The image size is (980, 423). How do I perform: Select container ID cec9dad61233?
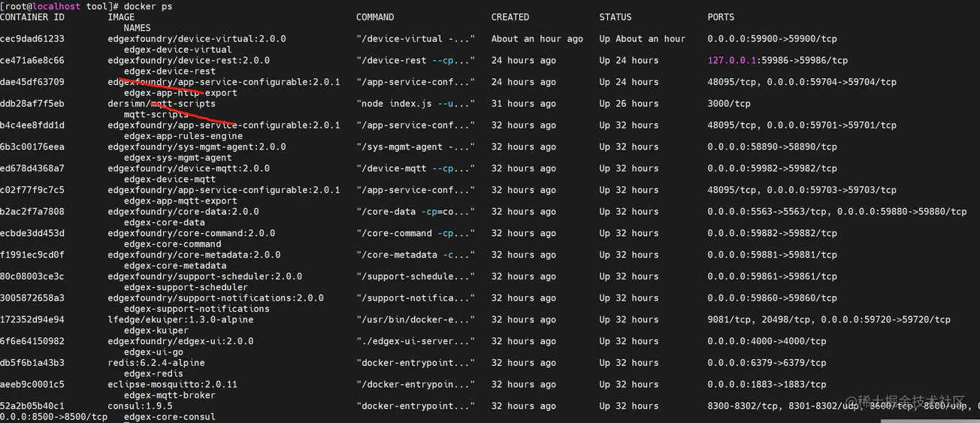click(x=32, y=38)
